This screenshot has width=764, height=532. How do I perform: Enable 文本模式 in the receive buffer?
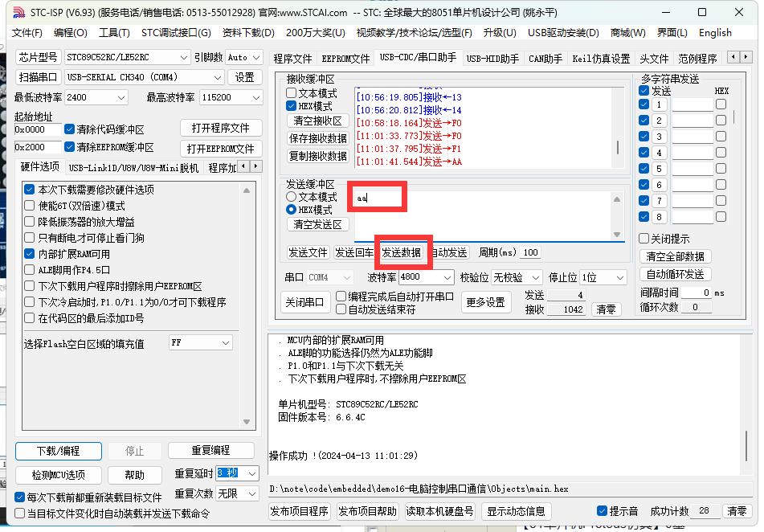[x=292, y=92]
